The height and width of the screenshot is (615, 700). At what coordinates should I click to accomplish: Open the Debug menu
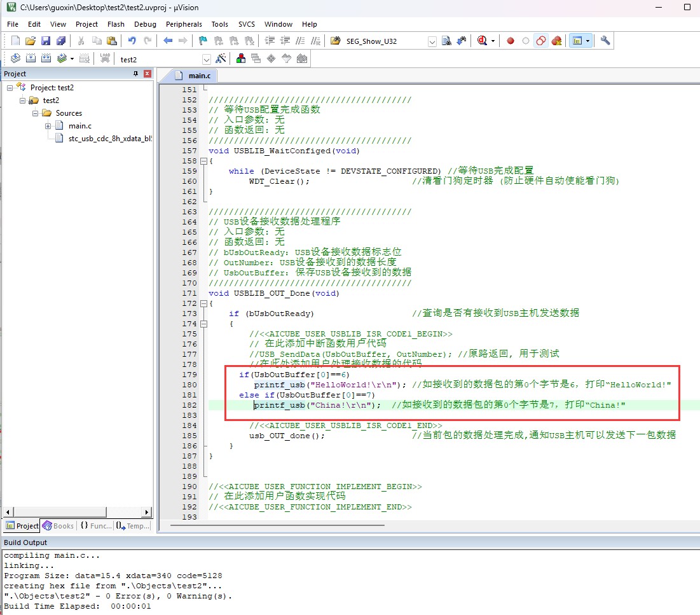pyautogui.click(x=145, y=24)
